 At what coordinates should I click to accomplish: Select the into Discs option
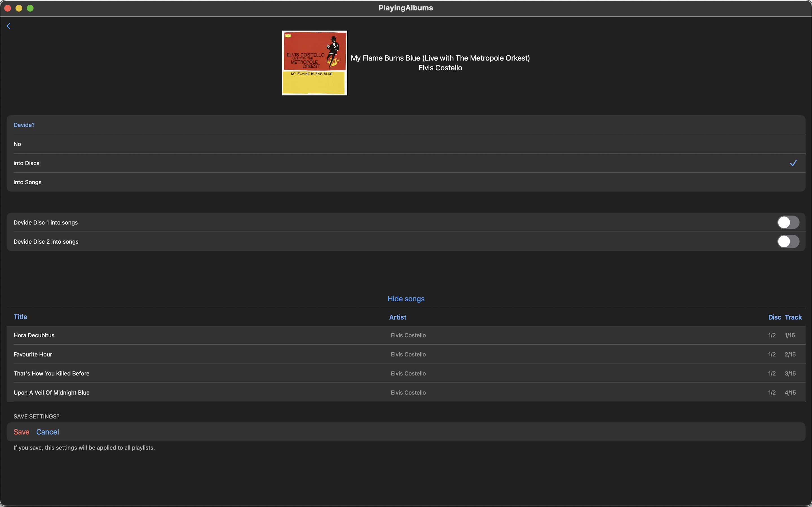27,163
